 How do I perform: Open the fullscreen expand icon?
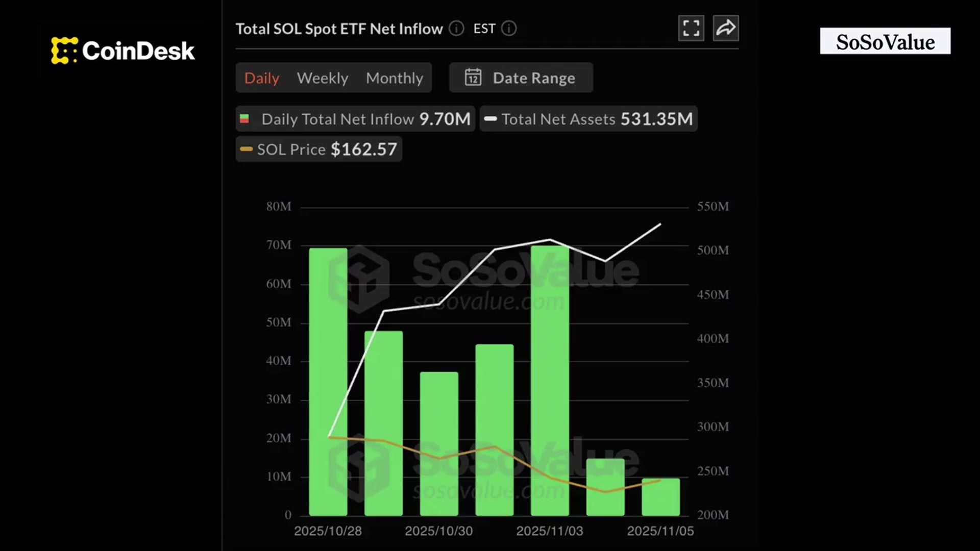click(691, 28)
